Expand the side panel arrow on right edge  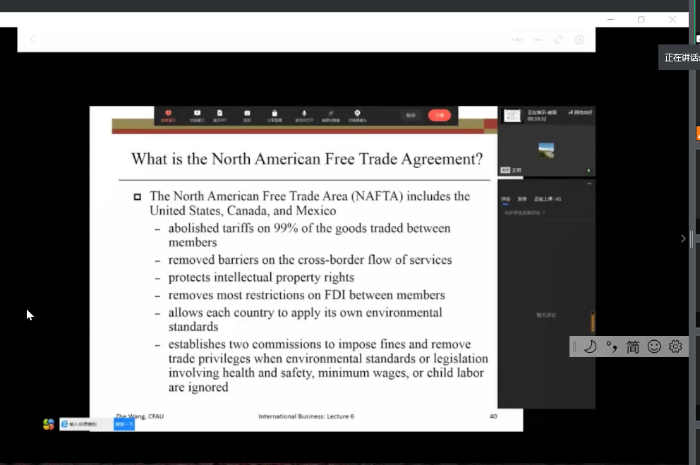pyautogui.click(x=683, y=238)
